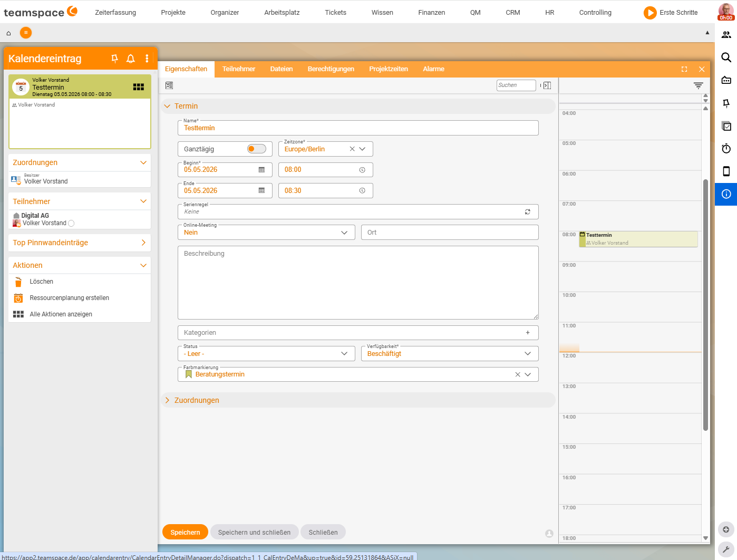
Task: Pin the Kalendereintrag panel
Action: click(114, 59)
